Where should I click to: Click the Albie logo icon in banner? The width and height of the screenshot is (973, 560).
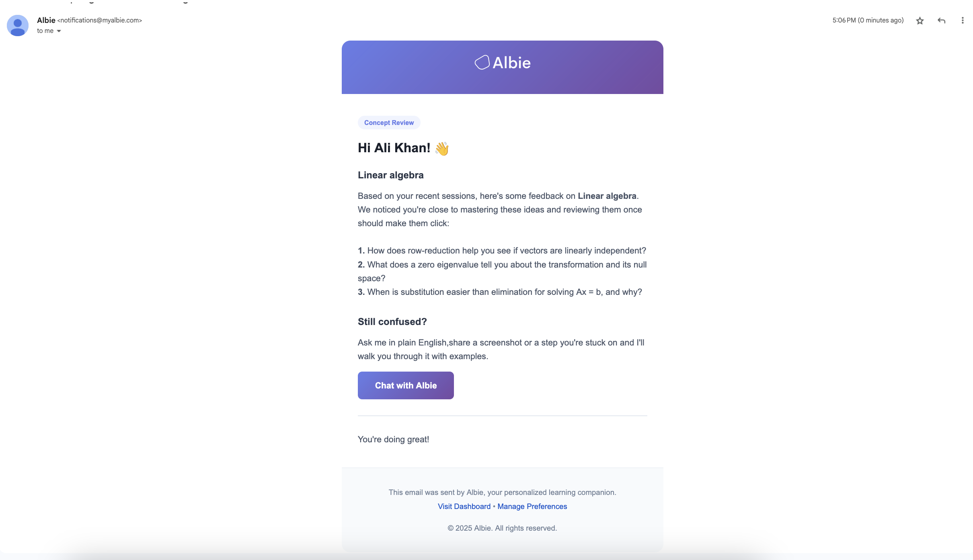(x=482, y=62)
